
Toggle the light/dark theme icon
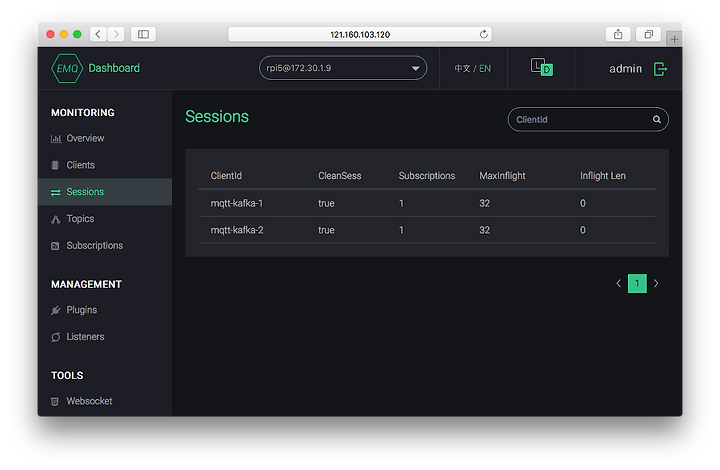click(x=541, y=67)
